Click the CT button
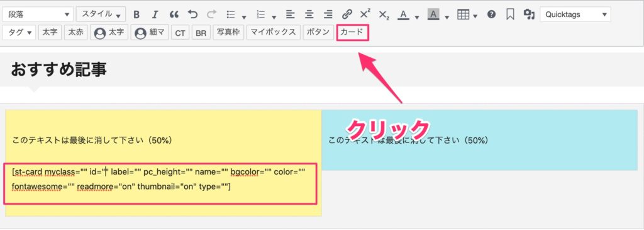The image size is (644, 230). pyautogui.click(x=180, y=33)
